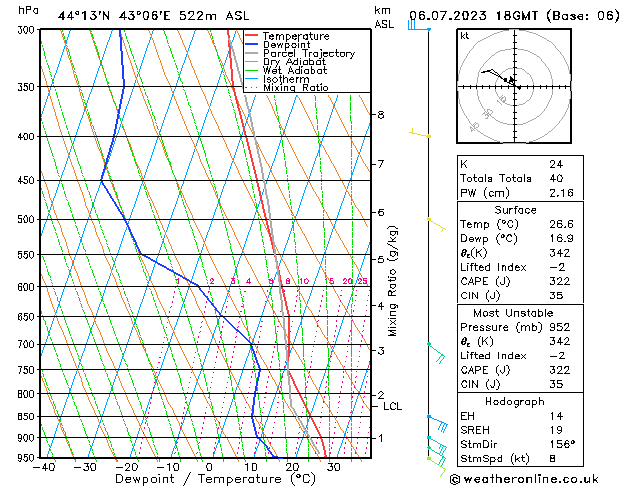Click the StmDir value 156°
Image resolution: width=629 pixels, height=486 pixels.
[562, 444]
